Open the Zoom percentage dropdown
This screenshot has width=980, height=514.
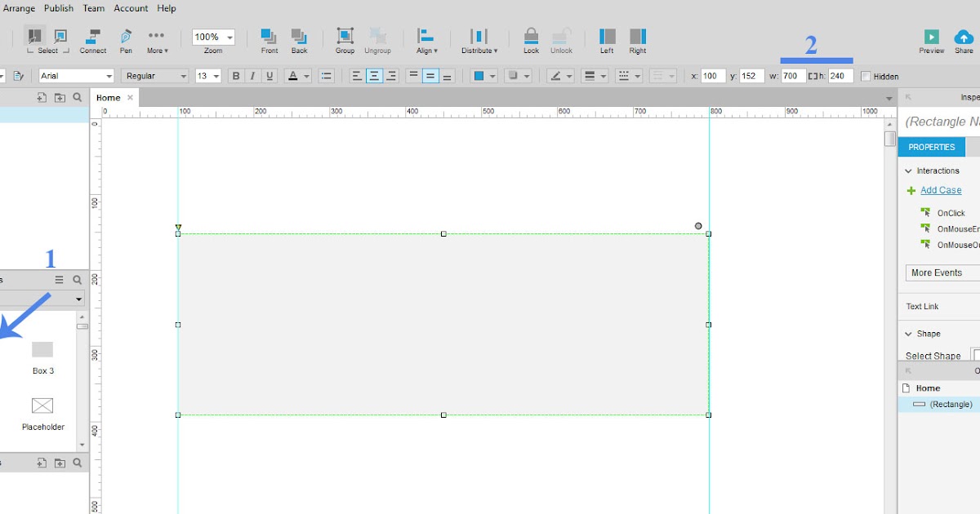pos(213,37)
